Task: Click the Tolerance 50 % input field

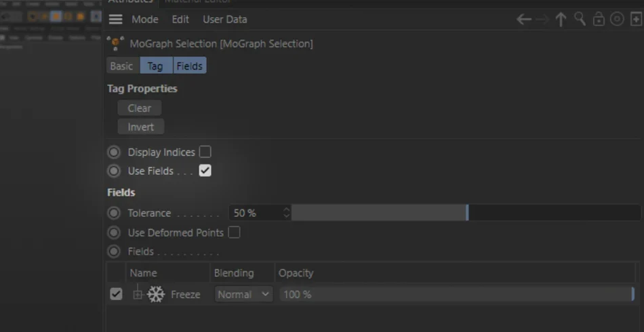Action: pos(256,213)
